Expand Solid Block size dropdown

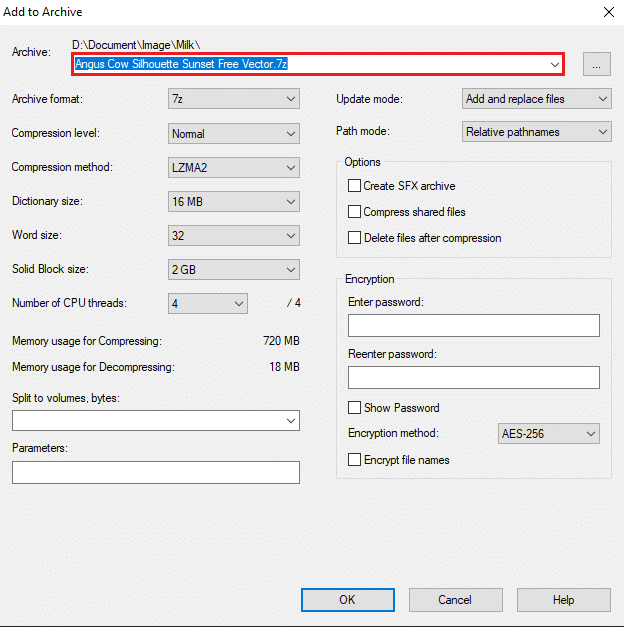234,270
